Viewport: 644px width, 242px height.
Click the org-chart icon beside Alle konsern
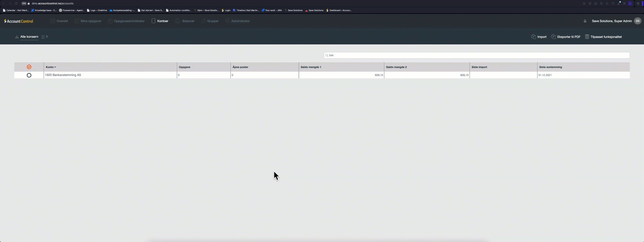tap(16, 37)
